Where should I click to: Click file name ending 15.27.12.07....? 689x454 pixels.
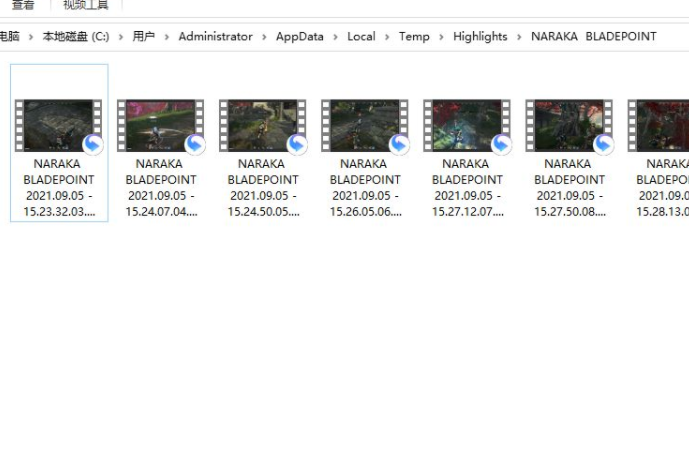point(467,188)
